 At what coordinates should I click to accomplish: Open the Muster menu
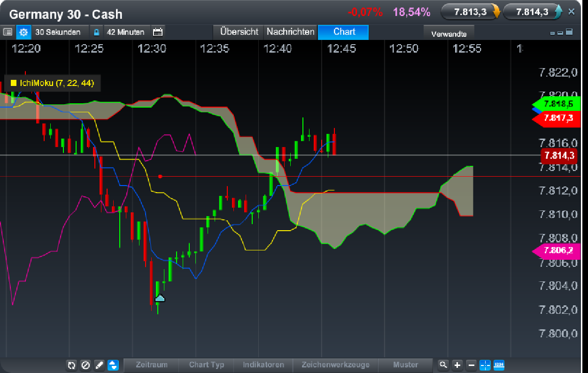406,365
